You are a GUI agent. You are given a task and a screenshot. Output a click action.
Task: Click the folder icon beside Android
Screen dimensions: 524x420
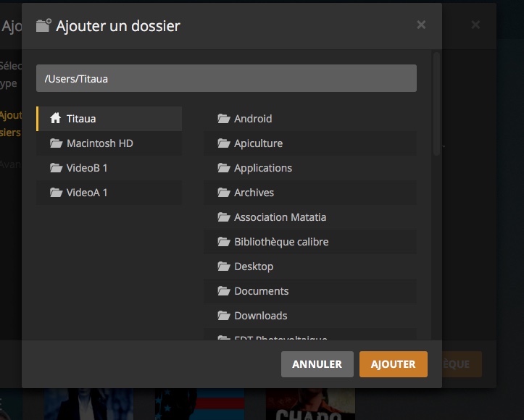pyautogui.click(x=224, y=119)
